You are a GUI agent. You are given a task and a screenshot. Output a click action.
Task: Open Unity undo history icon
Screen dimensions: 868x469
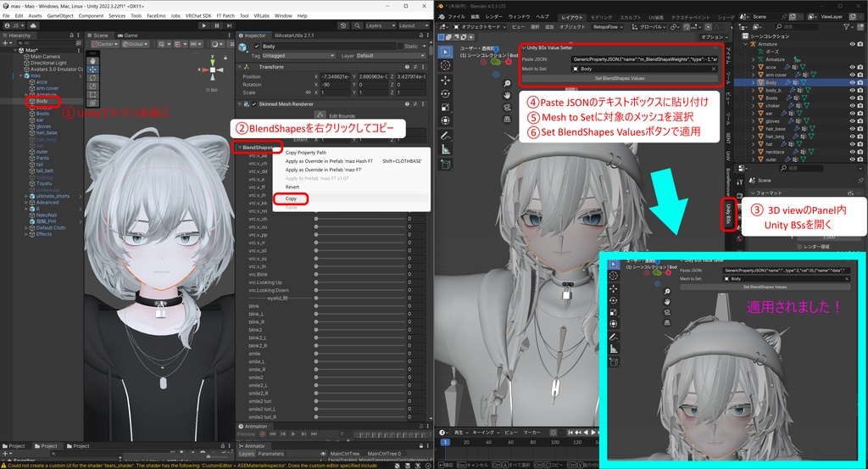click(x=344, y=25)
